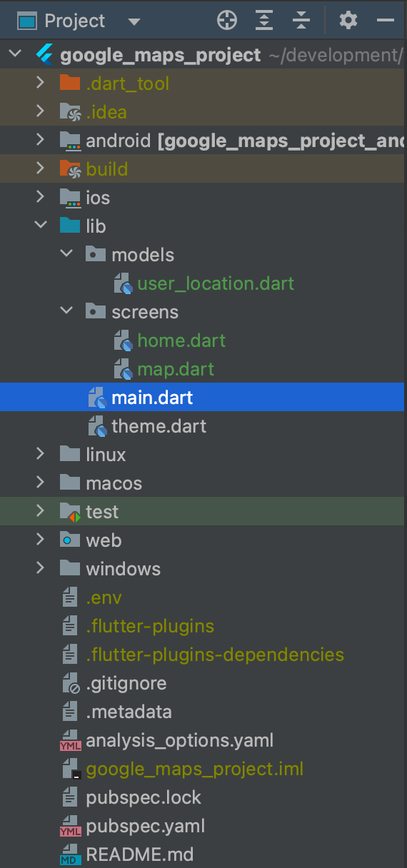Screen dimensions: 407x868
Task: Click the YML icon of pubspec.yaml
Action: pos(70,826)
